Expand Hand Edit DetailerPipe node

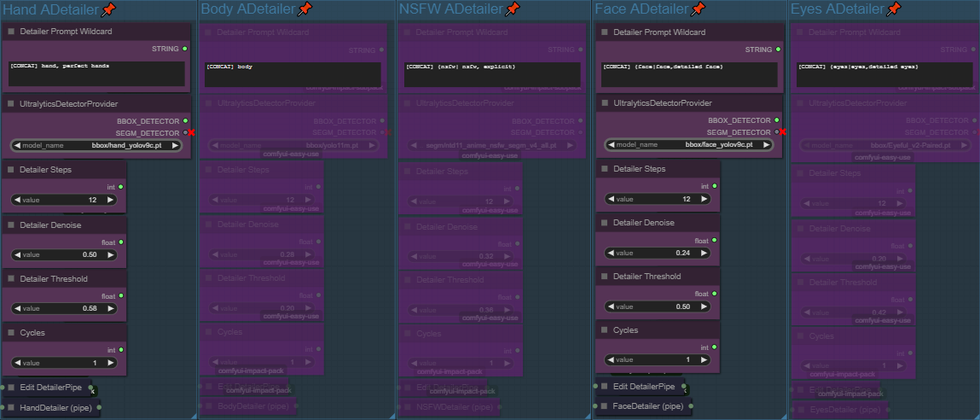pos(11,388)
